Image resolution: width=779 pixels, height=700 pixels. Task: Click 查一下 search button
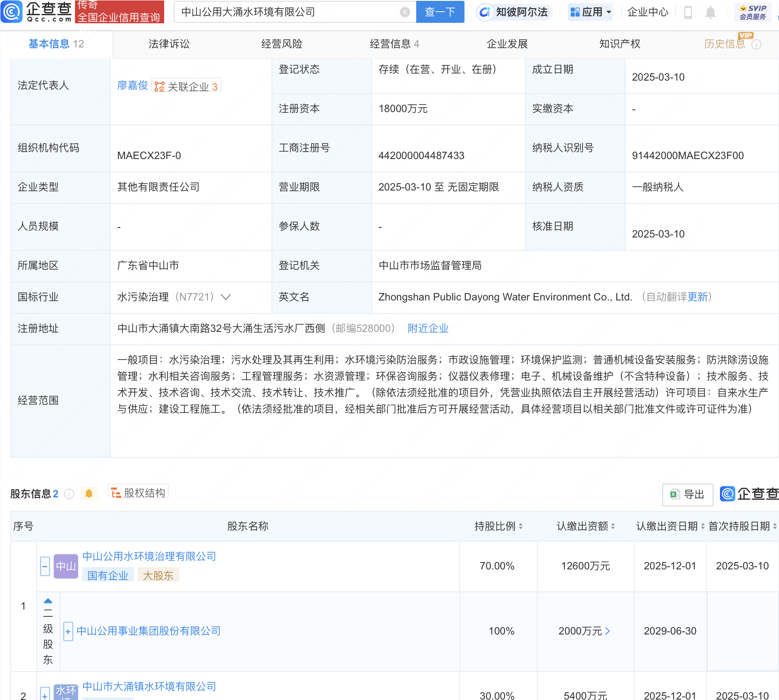[x=440, y=12]
